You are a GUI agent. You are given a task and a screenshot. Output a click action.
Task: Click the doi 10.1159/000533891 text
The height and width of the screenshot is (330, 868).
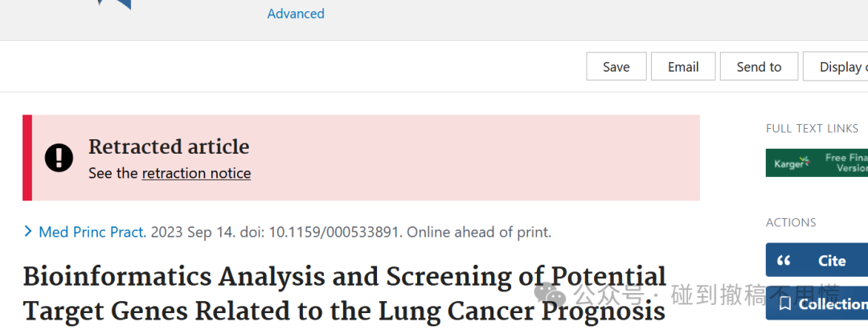(319, 232)
